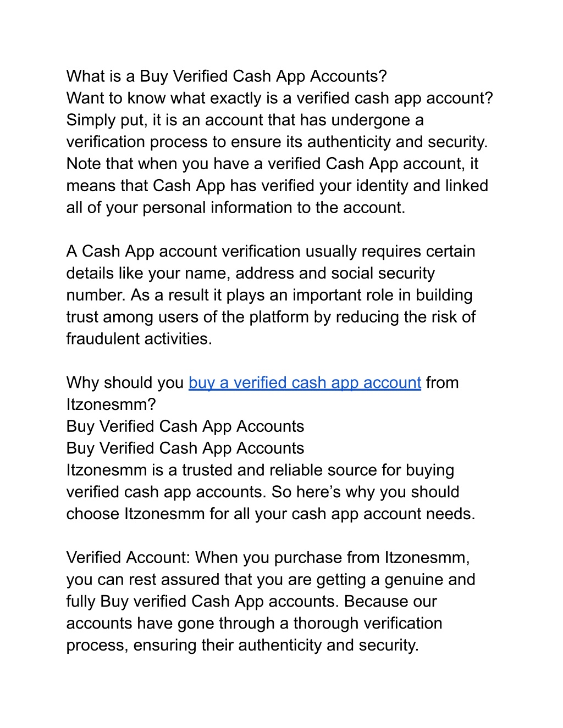Click the line starting 'number. As a result it plays'
This screenshot has width=563, height=728.
(x=269, y=296)
